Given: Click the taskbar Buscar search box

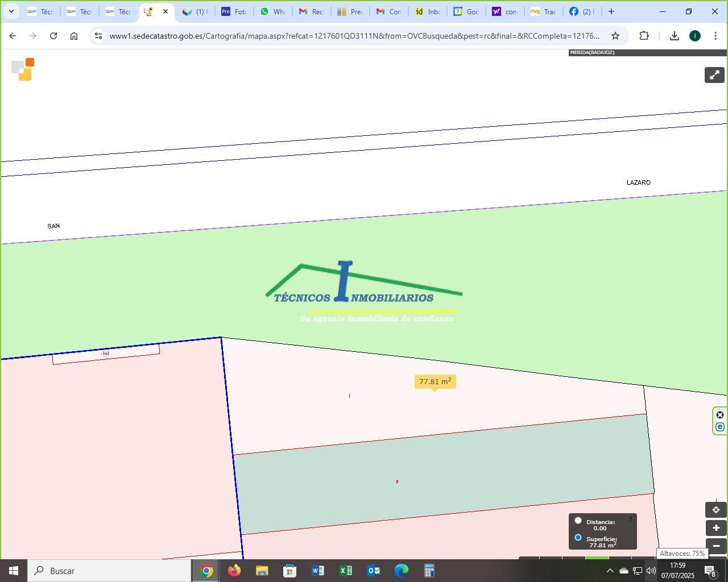Looking at the screenshot, I should point(109,571).
